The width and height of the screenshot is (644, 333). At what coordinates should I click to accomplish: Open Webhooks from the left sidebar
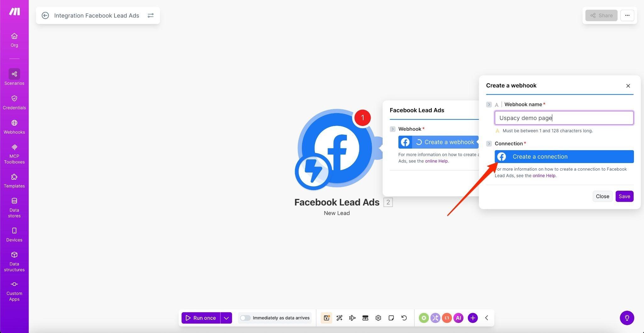(x=14, y=127)
